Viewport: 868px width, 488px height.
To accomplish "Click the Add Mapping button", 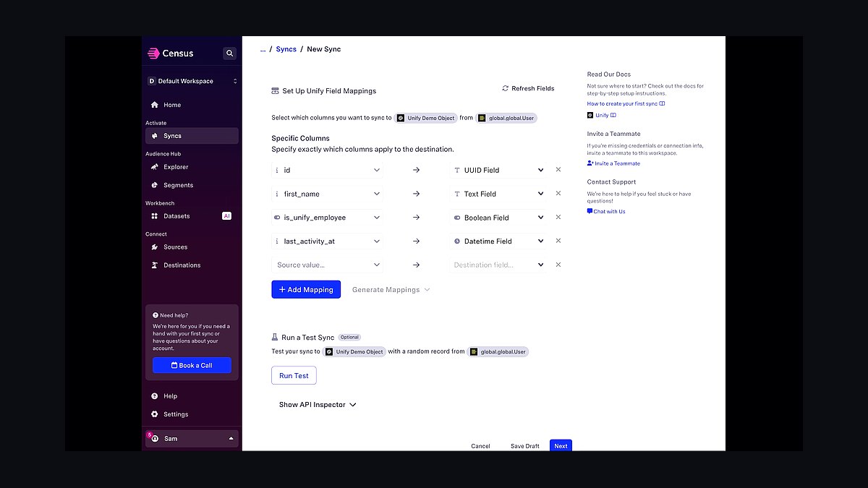I will click(306, 290).
